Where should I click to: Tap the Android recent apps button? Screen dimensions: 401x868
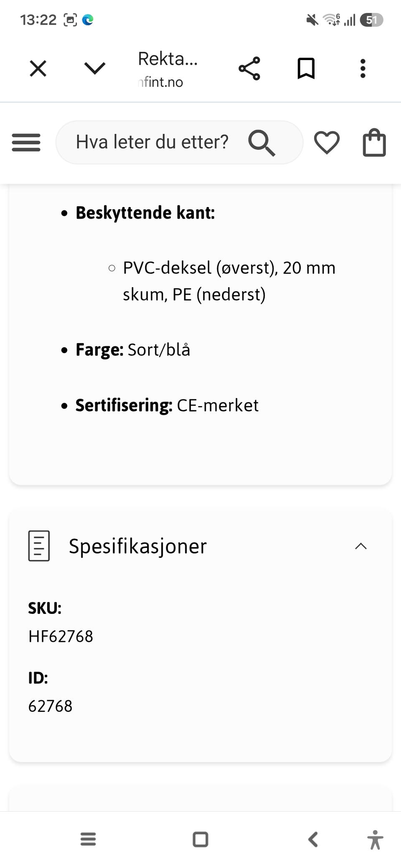(88, 839)
